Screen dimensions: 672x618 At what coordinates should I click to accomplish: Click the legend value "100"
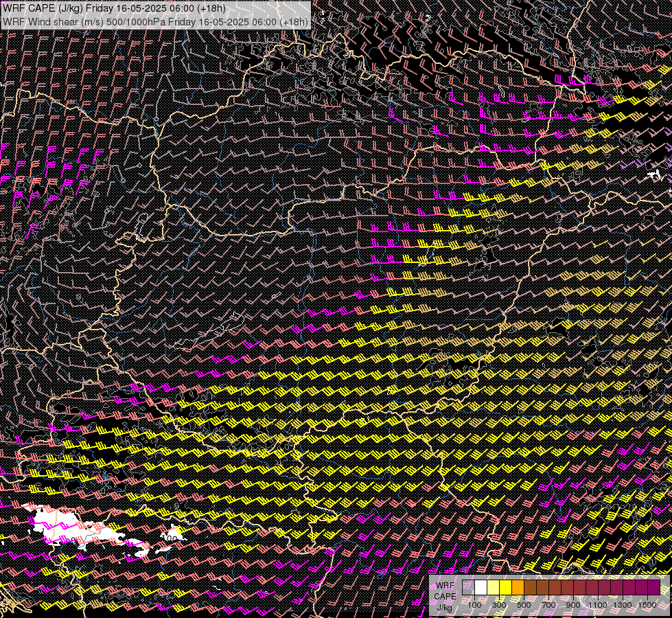474,605
